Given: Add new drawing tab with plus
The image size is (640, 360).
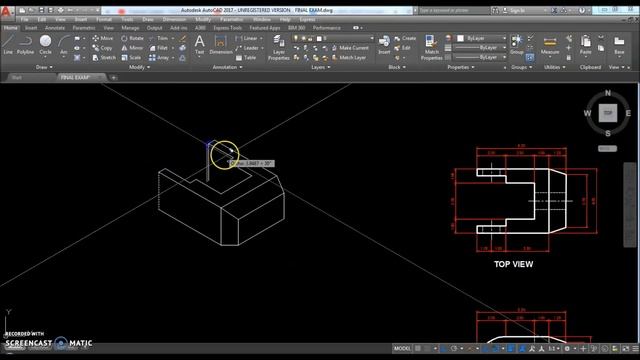Looking at the screenshot, I should 113,78.
